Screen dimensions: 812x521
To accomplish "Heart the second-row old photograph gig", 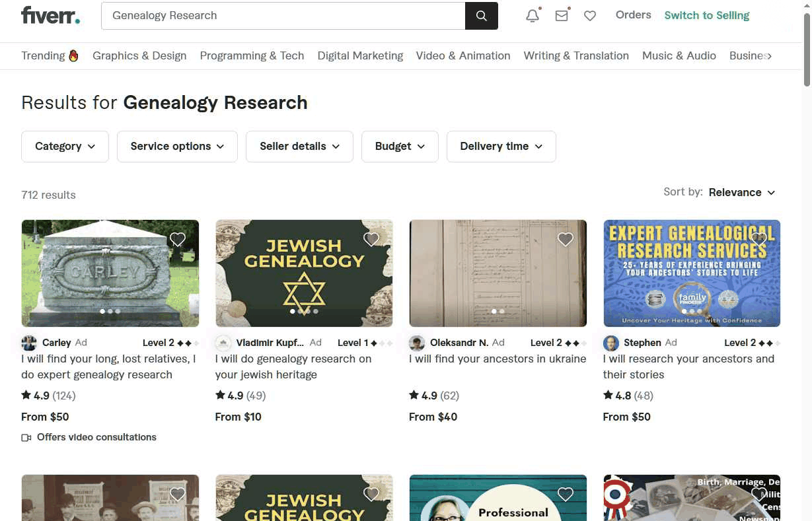I will tap(178, 494).
